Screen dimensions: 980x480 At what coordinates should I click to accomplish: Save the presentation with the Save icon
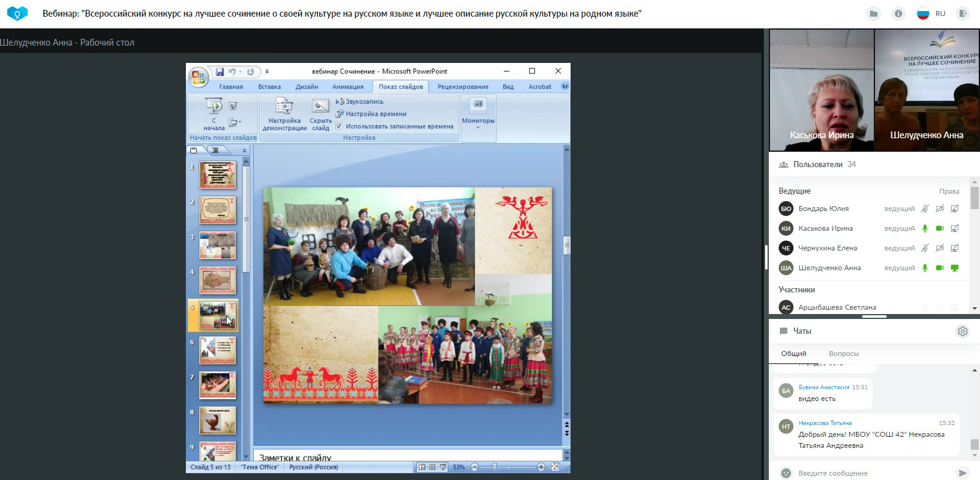point(219,72)
